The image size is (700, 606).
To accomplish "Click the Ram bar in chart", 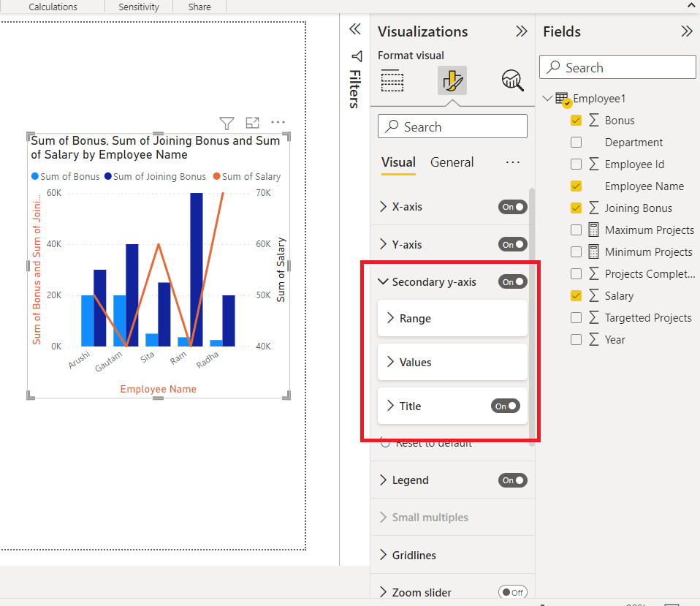I will coord(197,270).
